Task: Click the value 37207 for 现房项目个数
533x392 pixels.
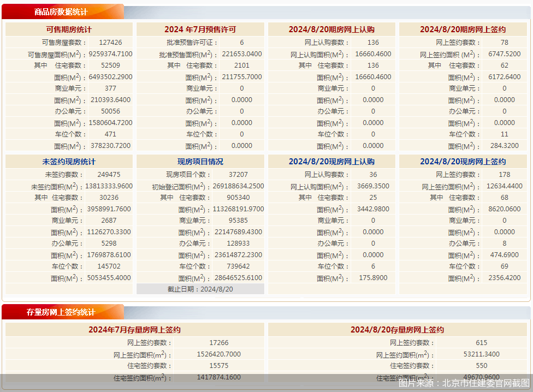Action: click(x=238, y=175)
